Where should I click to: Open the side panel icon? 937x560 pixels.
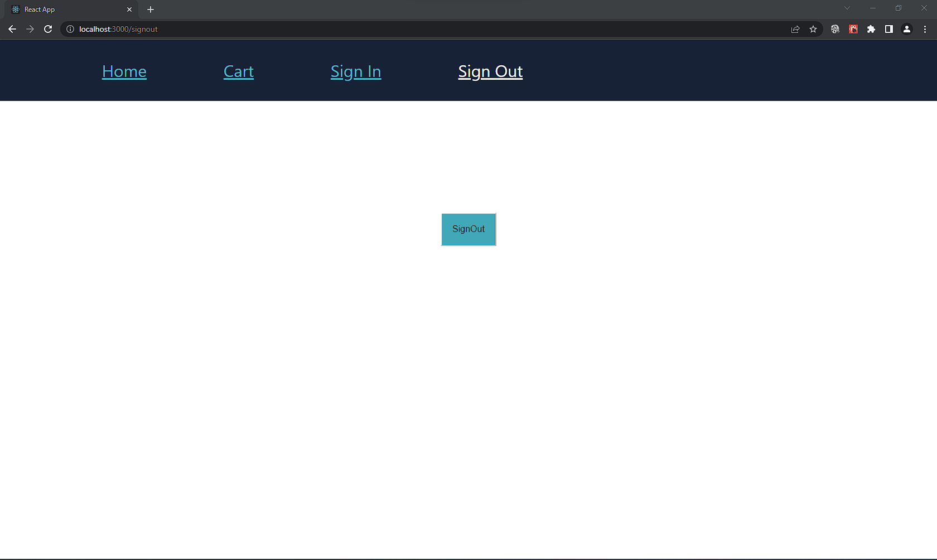[889, 29]
